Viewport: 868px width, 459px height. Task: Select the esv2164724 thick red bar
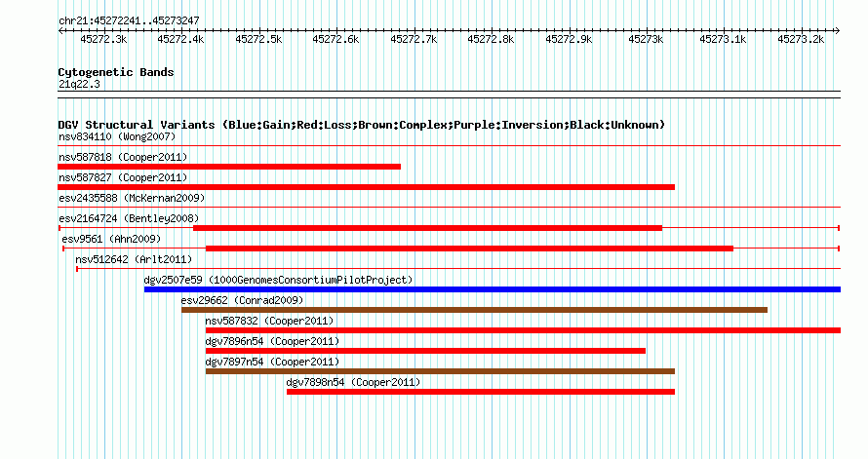point(427,228)
